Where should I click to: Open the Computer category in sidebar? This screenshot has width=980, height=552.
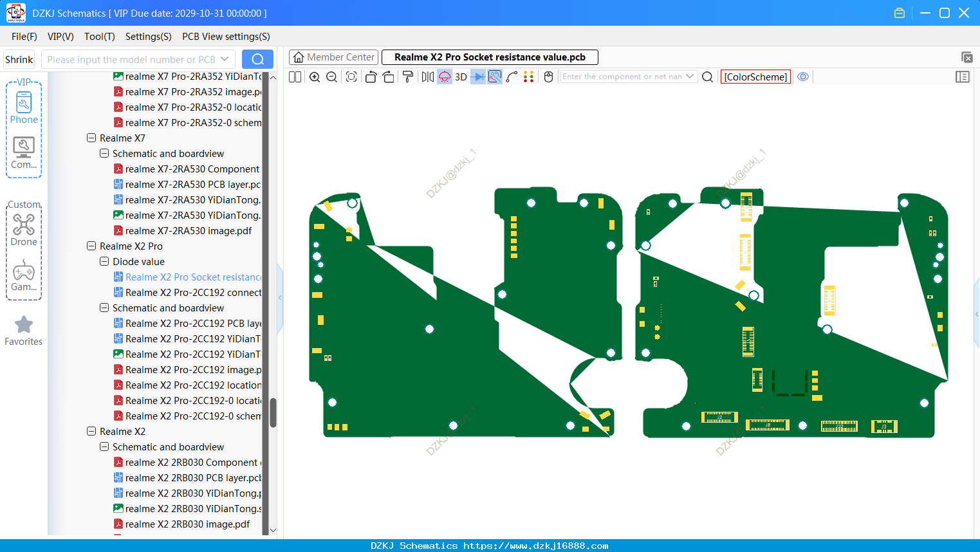pyautogui.click(x=24, y=153)
